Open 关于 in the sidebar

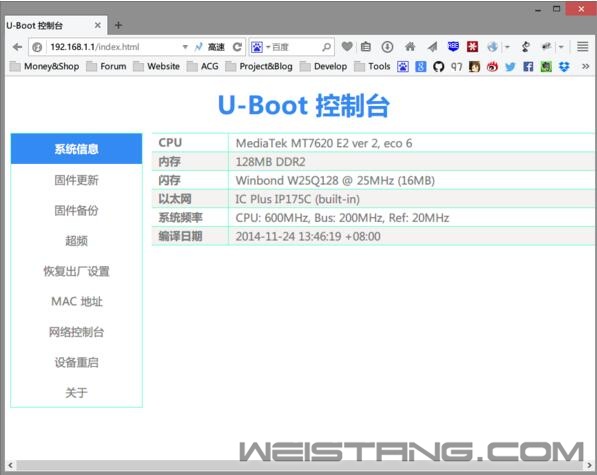tap(77, 392)
